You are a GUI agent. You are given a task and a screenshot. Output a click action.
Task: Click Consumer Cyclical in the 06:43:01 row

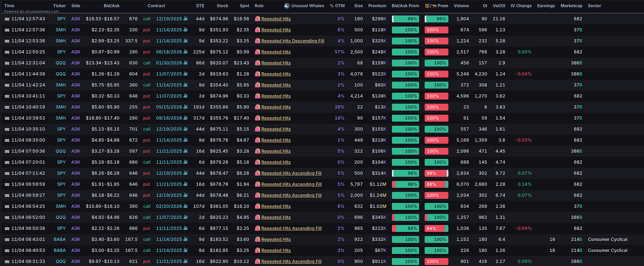tap(608, 239)
